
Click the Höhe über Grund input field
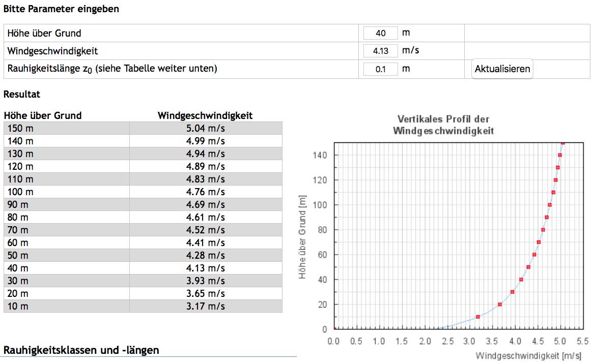pyautogui.click(x=380, y=34)
